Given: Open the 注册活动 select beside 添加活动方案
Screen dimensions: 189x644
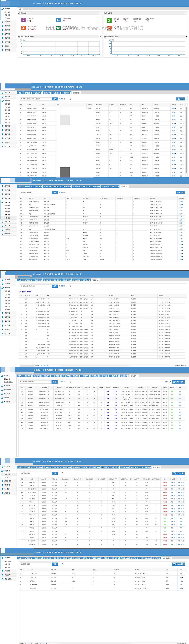Looking at the screenshot, I should [167, 382].
